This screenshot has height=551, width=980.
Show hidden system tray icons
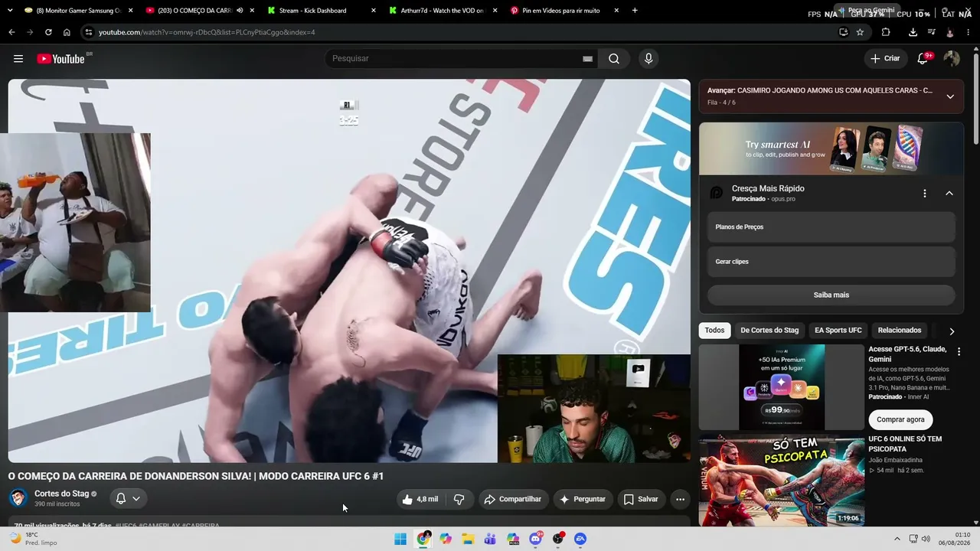point(897,539)
